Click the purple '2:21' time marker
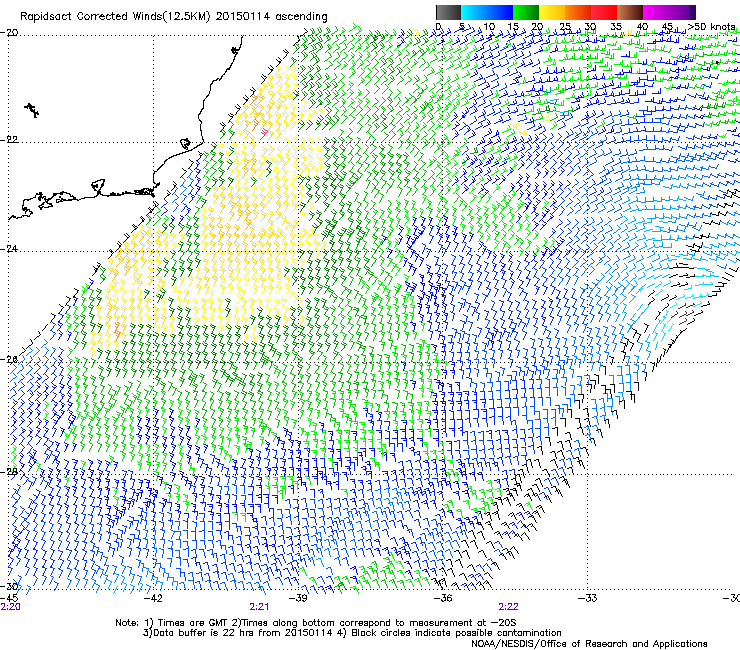 [x=259, y=607]
